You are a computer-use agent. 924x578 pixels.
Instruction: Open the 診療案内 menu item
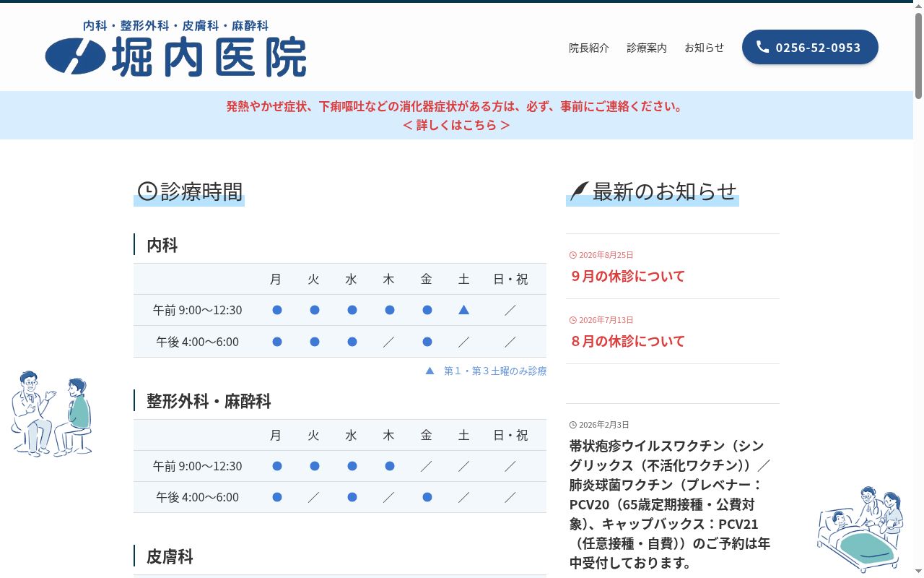point(647,48)
